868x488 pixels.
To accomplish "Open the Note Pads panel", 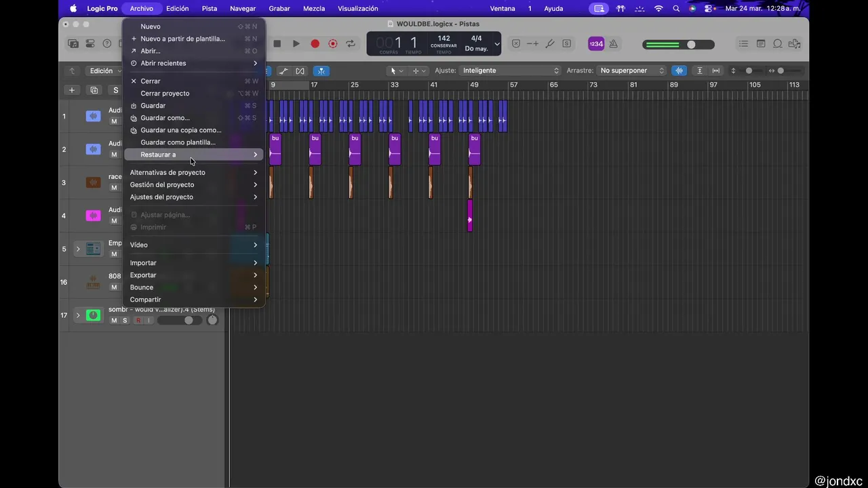I will 761,43.
